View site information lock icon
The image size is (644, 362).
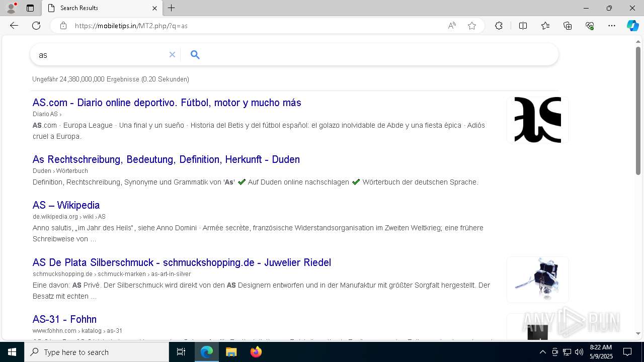tap(63, 26)
